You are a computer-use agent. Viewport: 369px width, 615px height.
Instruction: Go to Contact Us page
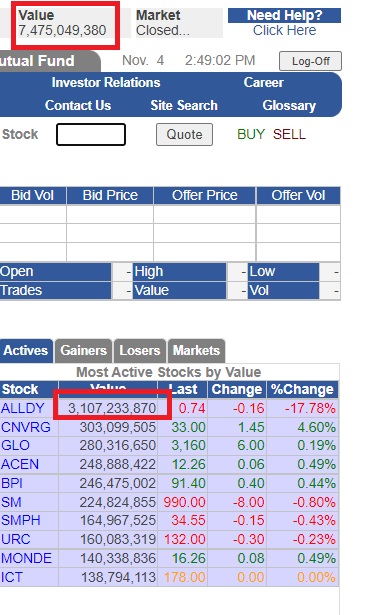(78, 106)
